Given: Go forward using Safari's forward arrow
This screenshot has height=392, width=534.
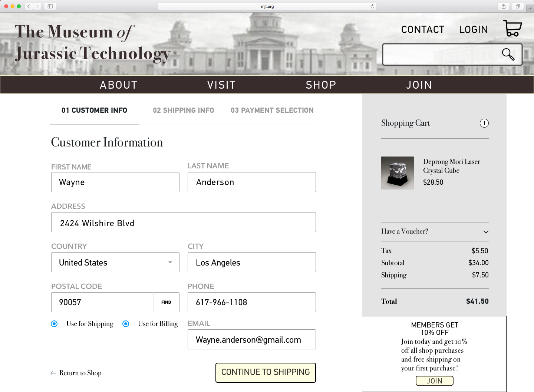Looking at the screenshot, I should [37, 6].
